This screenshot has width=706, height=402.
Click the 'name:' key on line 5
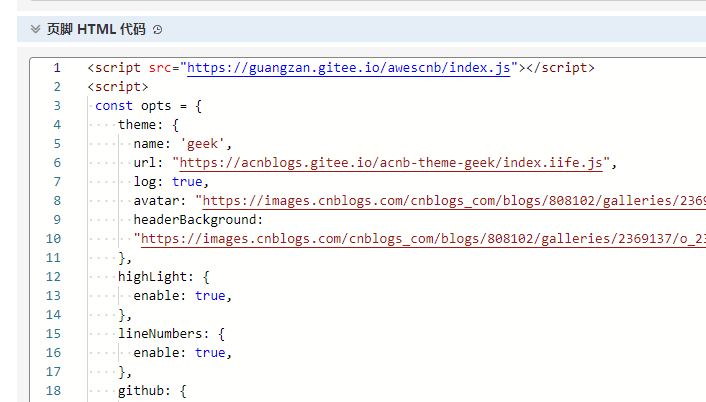[x=152, y=144]
